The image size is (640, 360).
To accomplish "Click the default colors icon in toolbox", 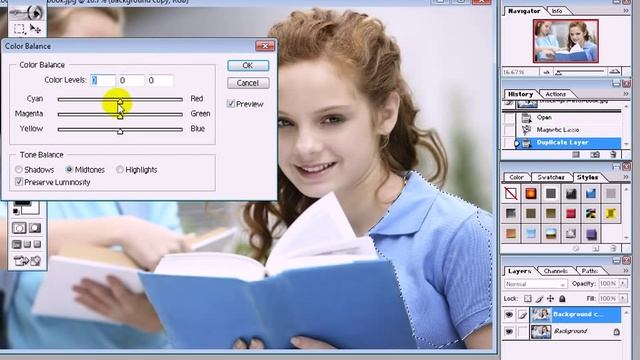I will 16,211.
